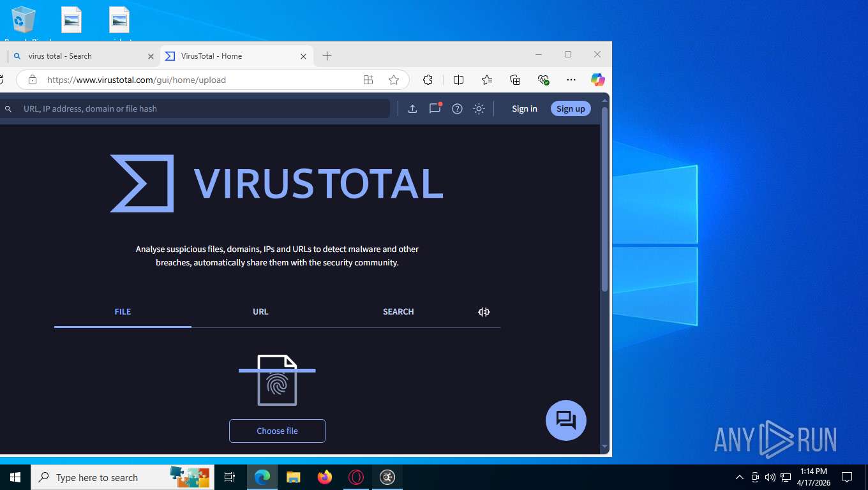Viewport: 868px width, 490px height.
Task: Show hidden system tray icons chevron
Action: (740, 477)
